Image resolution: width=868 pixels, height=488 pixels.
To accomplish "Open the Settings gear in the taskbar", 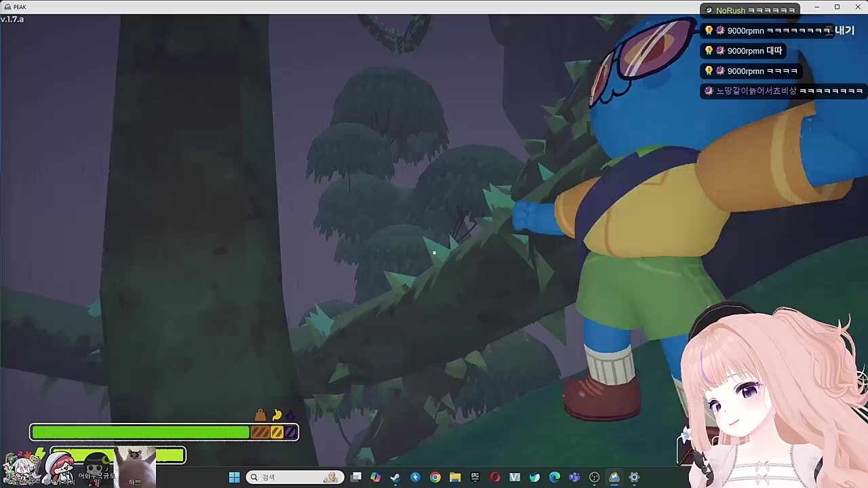I will click(634, 477).
